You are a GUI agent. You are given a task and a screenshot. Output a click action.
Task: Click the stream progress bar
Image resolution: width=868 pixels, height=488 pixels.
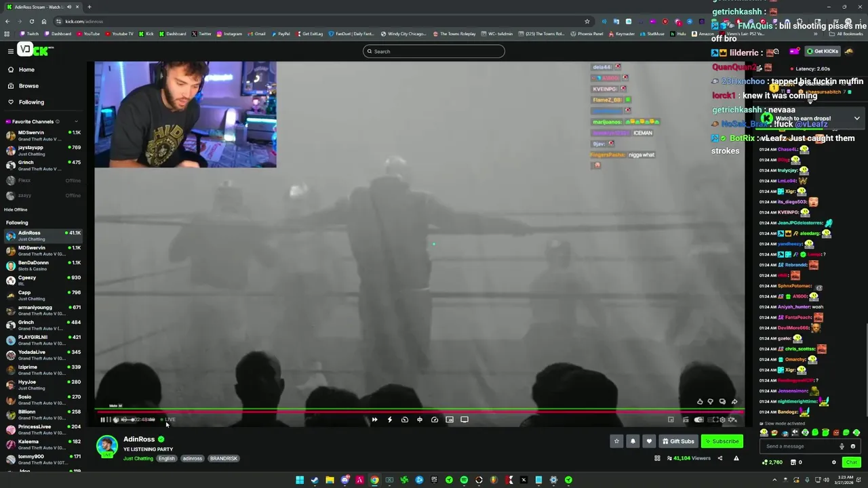coord(420,411)
